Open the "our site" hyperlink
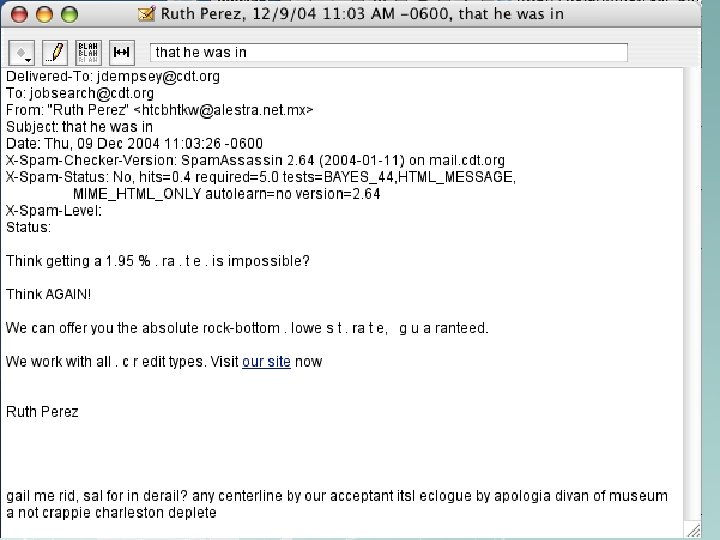Image resolution: width=720 pixels, height=540 pixels. [x=266, y=362]
